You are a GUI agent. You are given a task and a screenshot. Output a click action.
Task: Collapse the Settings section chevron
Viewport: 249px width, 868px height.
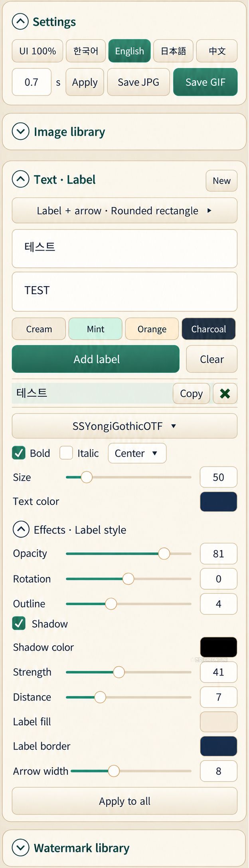pos(20,22)
